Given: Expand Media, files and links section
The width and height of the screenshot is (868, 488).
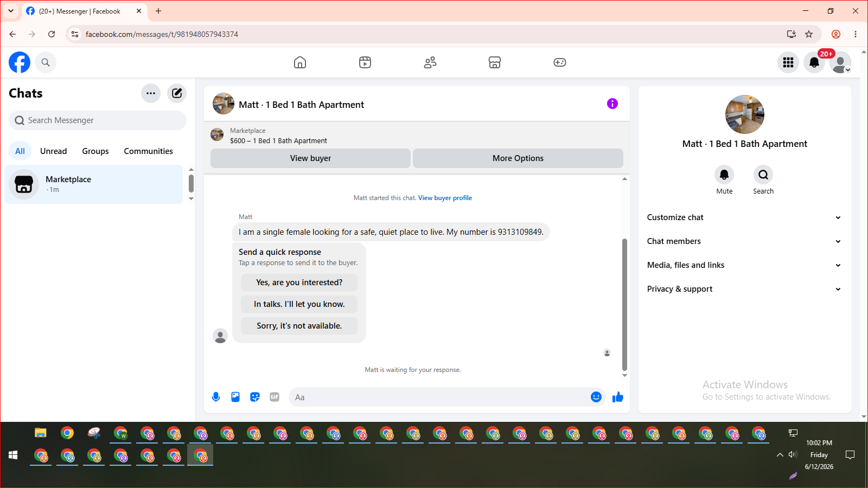Looking at the screenshot, I should point(745,265).
